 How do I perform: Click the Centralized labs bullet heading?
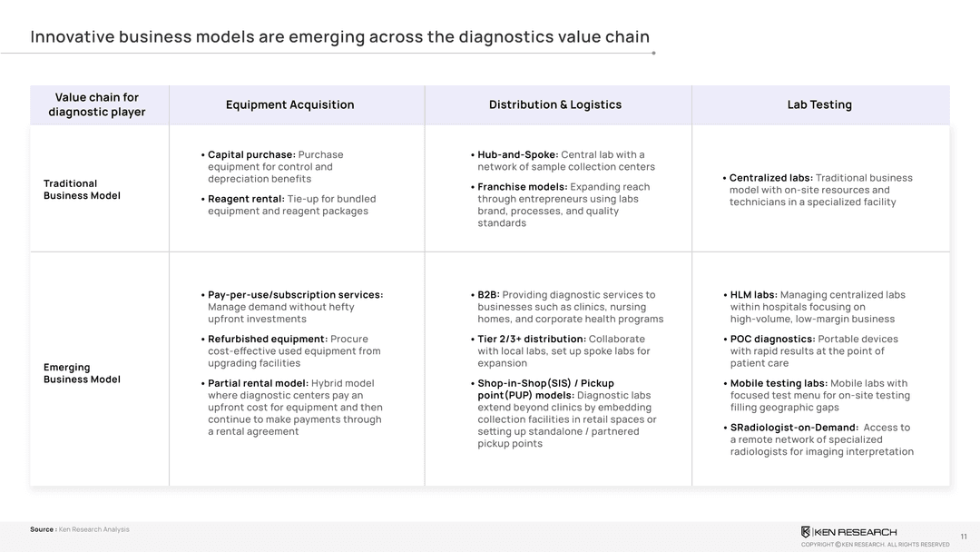click(770, 178)
